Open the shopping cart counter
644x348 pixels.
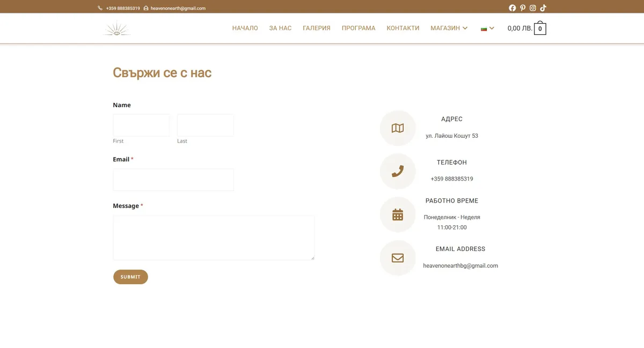pos(540,28)
